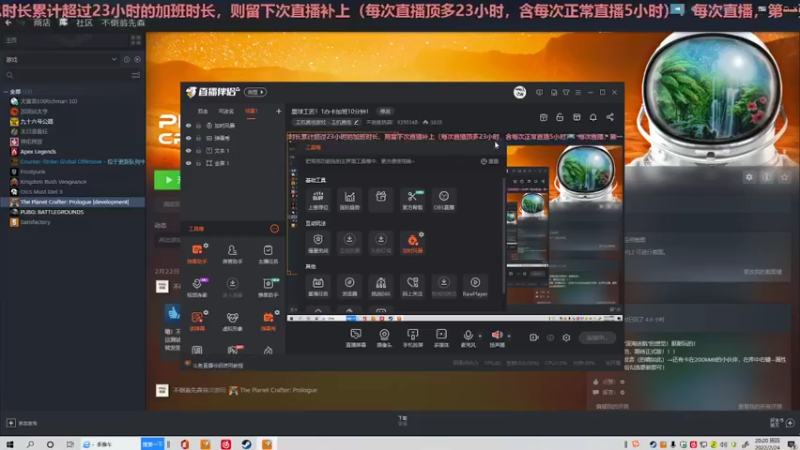800x450 pixels.
Task: Expand microphone options arrow
Action: pyautogui.click(x=480, y=336)
